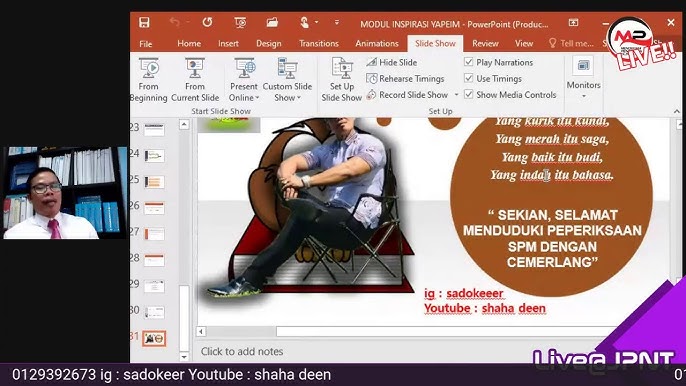
Task: Click the 'Click to add notes' field
Action: pos(242,351)
